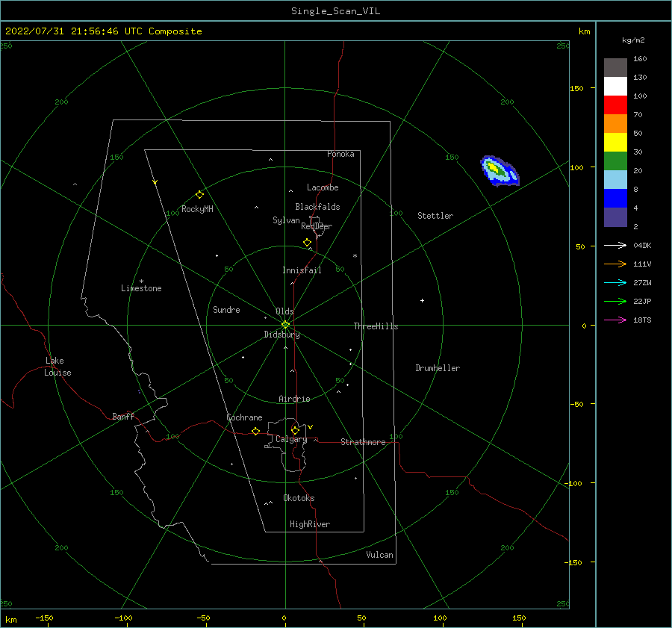Click the orange 111V arrow icon
The image size is (672, 628).
[615, 264]
